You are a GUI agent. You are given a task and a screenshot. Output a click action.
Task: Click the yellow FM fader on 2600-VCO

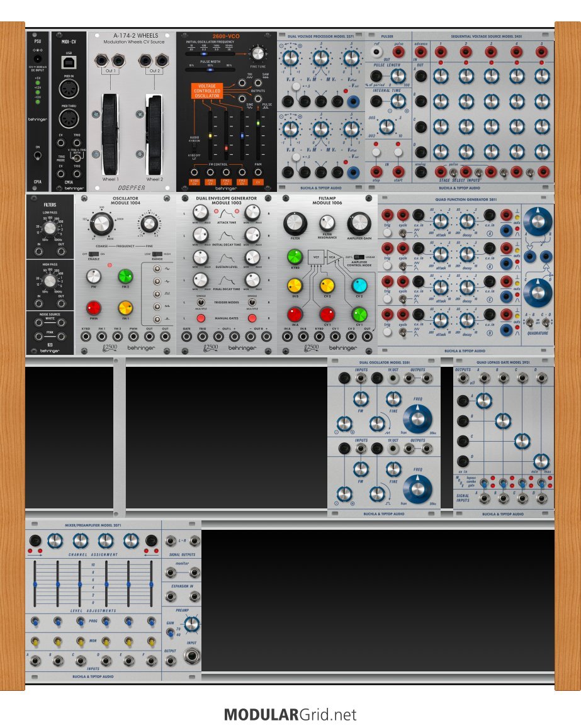[210, 135]
